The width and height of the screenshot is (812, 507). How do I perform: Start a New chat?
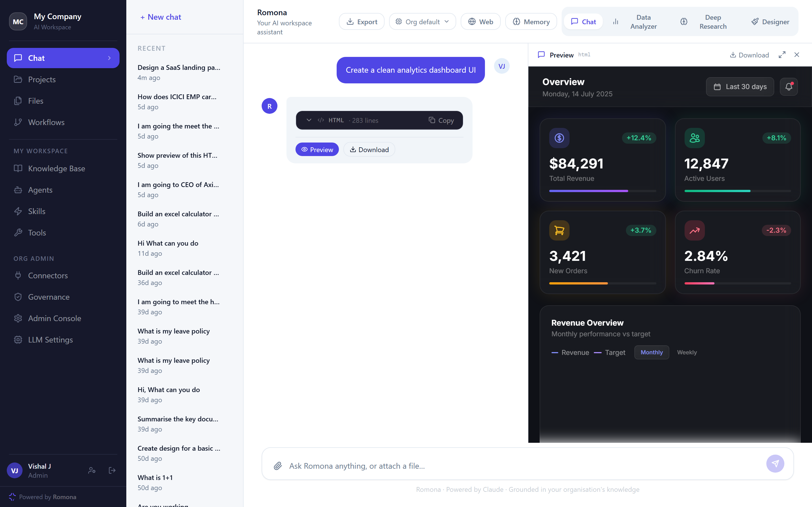coord(161,17)
